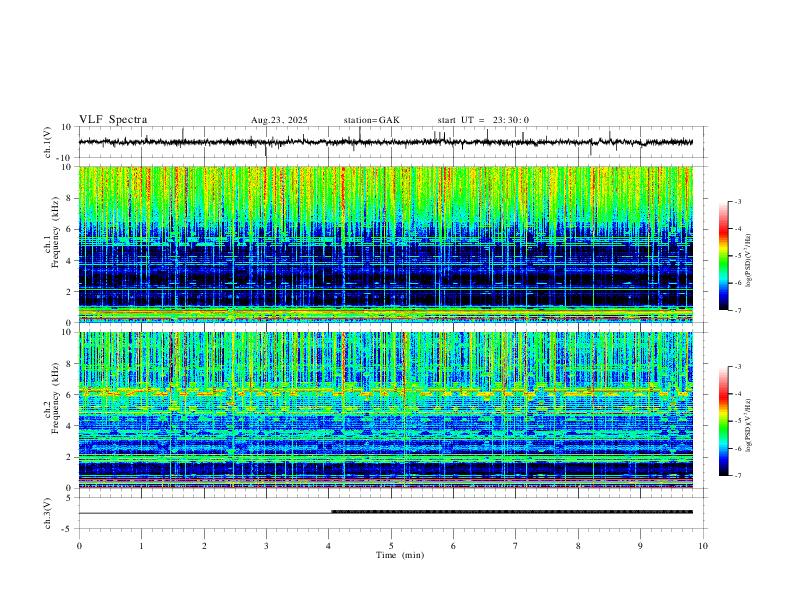Click the "-3" label on ch.1 color bar
Viewport: 792px width, 612px height.
pos(737,202)
